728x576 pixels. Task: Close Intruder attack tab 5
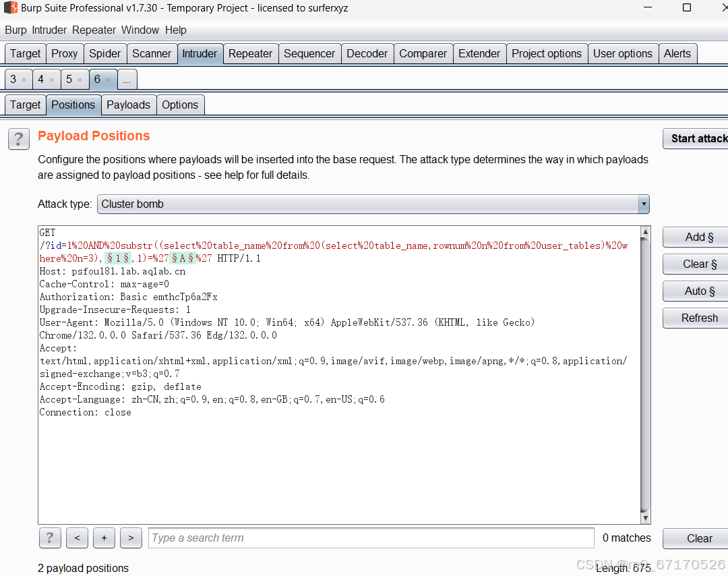80,80
